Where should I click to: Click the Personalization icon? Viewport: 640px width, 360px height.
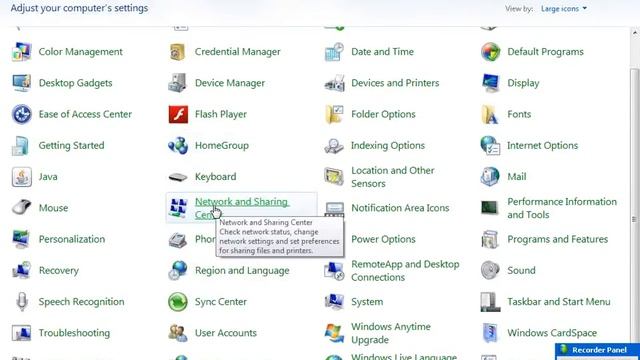pos(22,239)
